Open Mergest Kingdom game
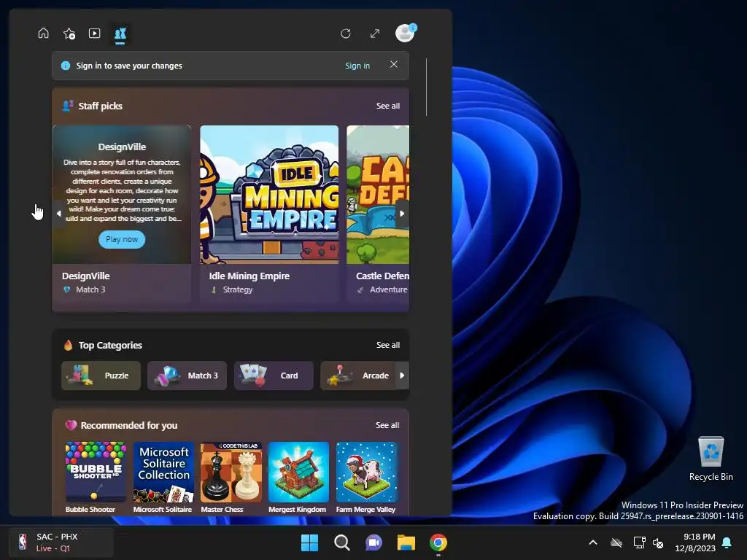The image size is (747, 560). (298, 477)
